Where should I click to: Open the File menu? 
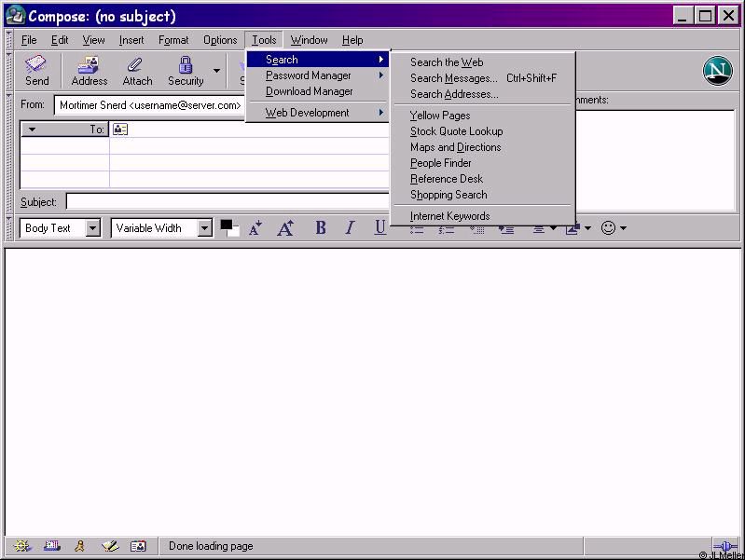(x=29, y=40)
